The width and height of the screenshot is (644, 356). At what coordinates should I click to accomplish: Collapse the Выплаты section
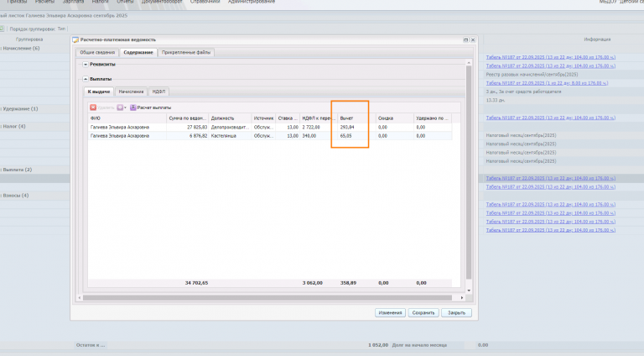86,79
